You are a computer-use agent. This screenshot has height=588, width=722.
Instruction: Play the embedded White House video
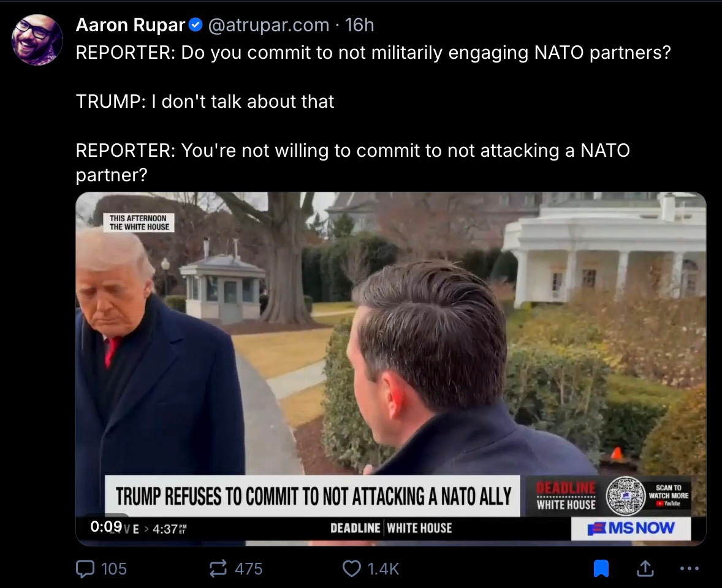pyautogui.click(x=391, y=369)
